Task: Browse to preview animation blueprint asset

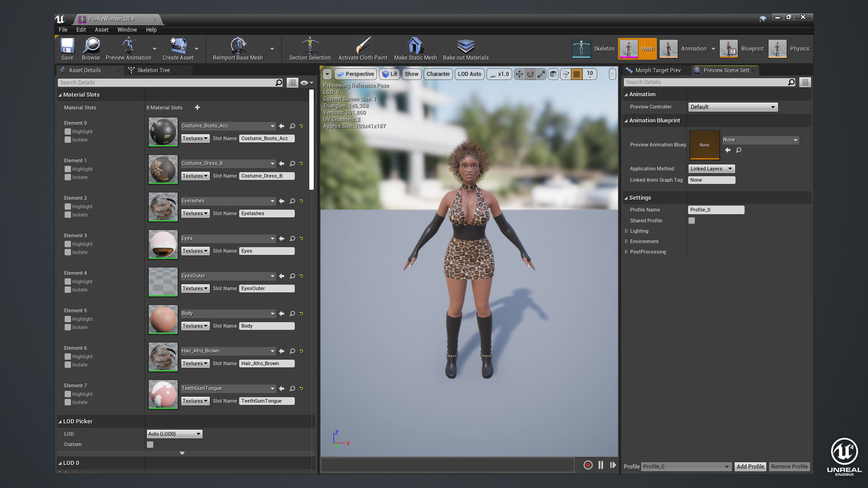Action: click(739, 150)
